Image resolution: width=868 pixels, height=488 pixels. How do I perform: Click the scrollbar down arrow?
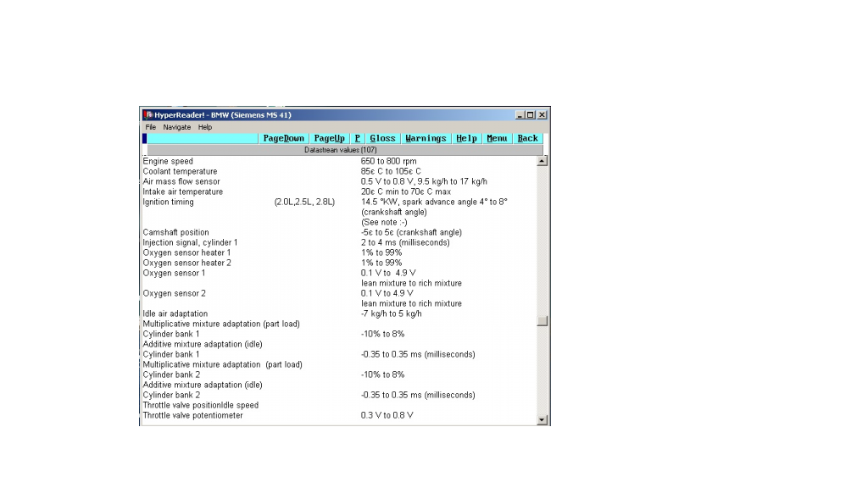point(542,419)
